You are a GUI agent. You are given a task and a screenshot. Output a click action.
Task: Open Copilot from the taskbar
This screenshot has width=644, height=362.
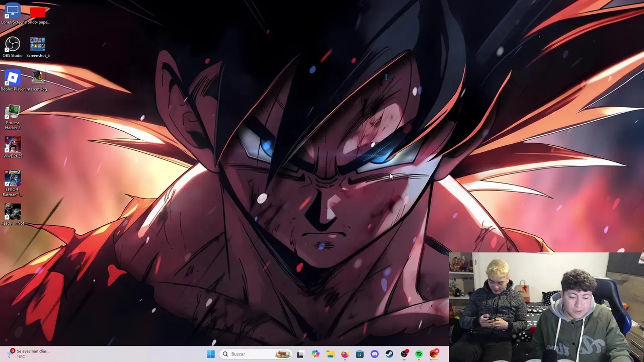(315, 354)
